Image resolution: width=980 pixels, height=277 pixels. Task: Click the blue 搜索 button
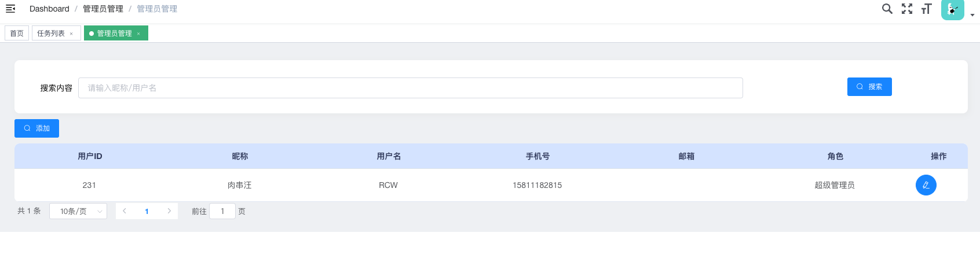pos(869,87)
